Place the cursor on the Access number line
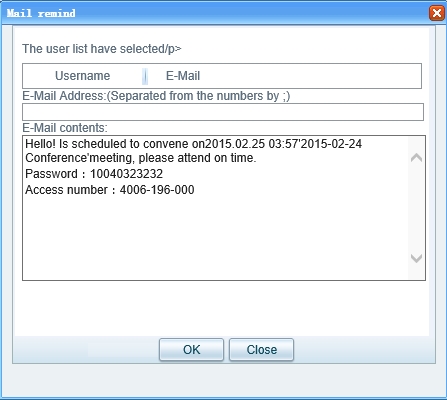The image size is (447, 400). [110, 190]
